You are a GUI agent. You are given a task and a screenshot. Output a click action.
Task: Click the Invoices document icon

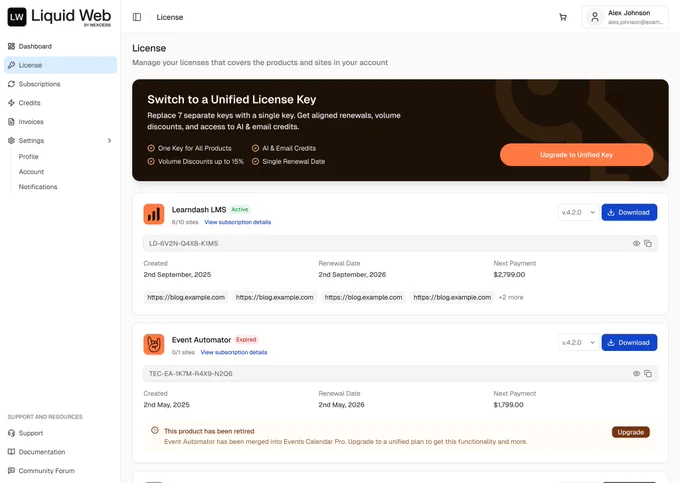11,122
